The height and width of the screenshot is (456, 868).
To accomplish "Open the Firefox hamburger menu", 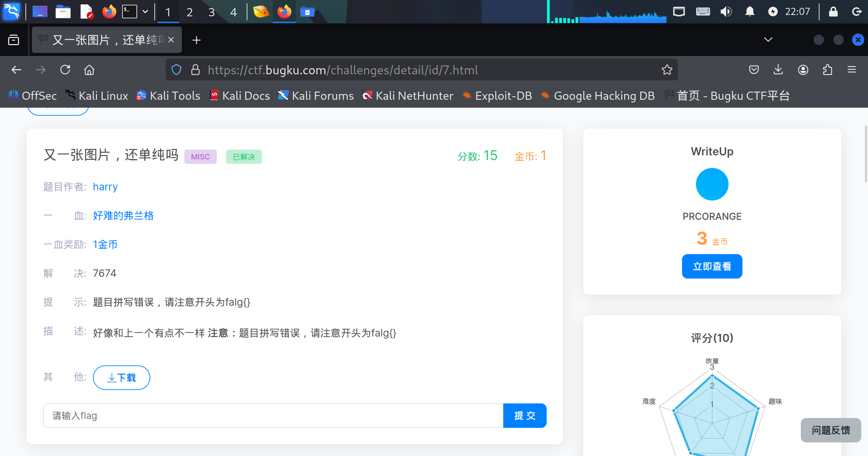I will (x=852, y=70).
